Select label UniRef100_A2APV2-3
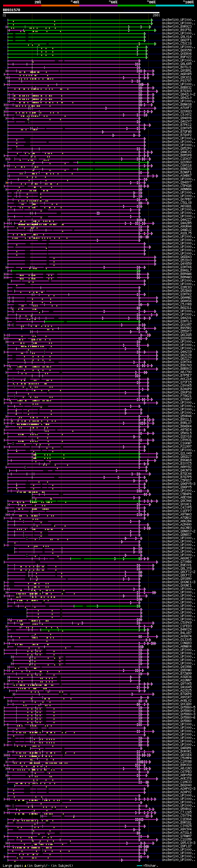197x868 pixels. point(179,789)
